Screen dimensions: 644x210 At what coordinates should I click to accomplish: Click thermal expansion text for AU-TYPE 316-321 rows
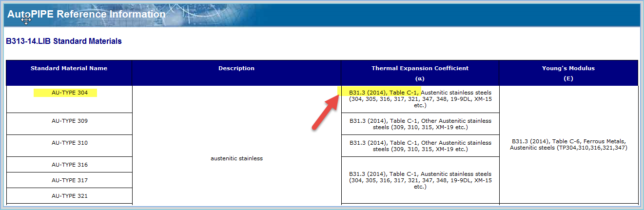point(420,180)
